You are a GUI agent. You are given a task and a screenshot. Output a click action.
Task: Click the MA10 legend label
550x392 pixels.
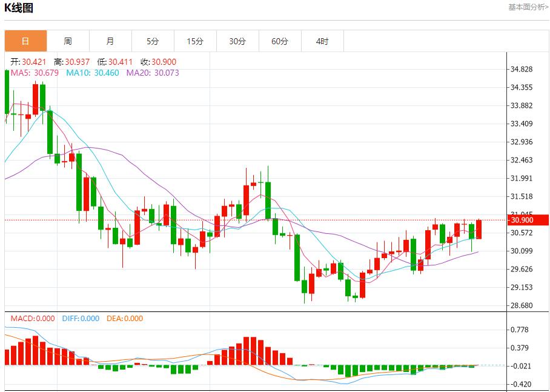[92, 73]
